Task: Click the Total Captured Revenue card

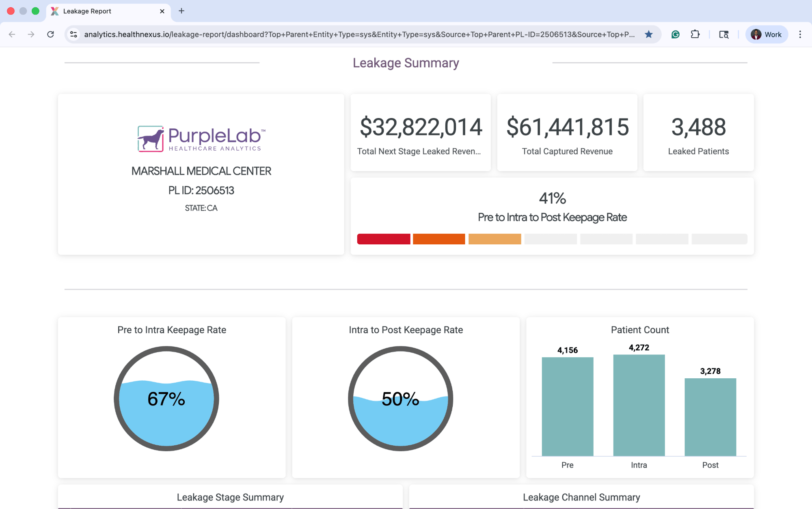Action: point(567,133)
